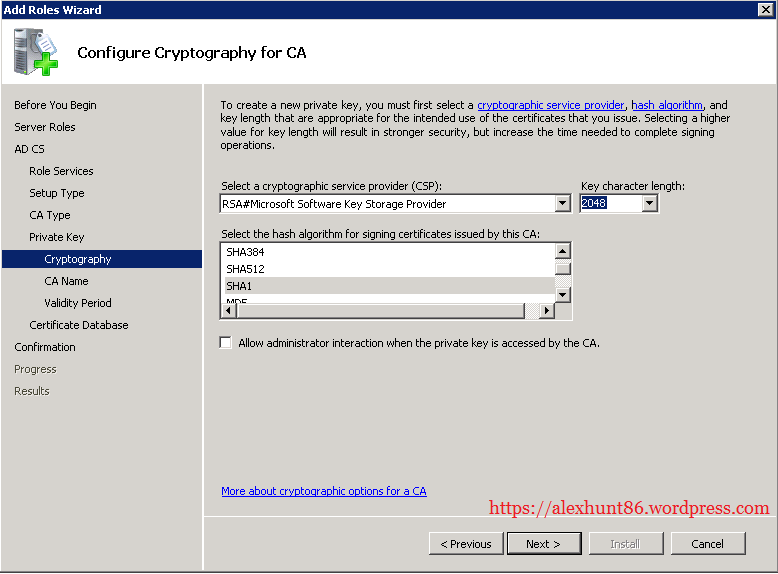Image resolution: width=778 pixels, height=574 pixels.
Task: Close the Add Roles Wizard window
Action: [x=765, y=9]
